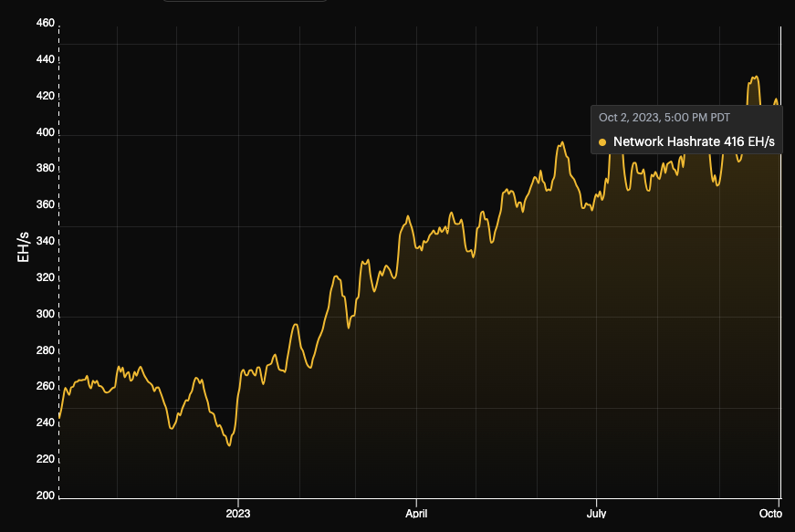Click the EH/s y-axis title
This screenshot has height=532, width=795.
pyautogui.click(x=24, y=247)
